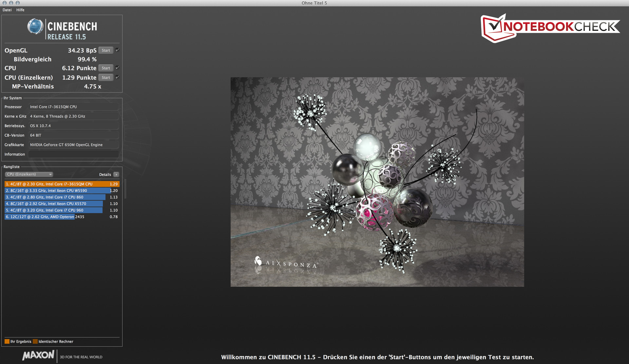Click the MAXON logo at the bottom left
Viewport: 629px width, 364px height.
pos(38,355)
